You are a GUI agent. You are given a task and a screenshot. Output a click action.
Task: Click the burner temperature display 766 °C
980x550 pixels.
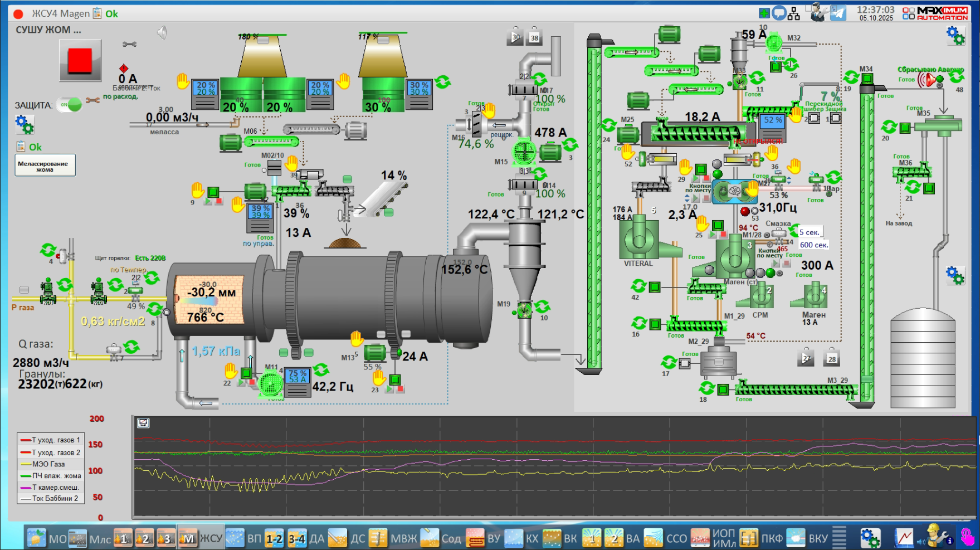(206, 318)
